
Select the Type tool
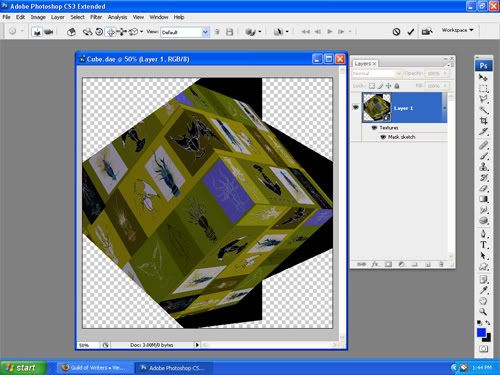tap(484, 245)
